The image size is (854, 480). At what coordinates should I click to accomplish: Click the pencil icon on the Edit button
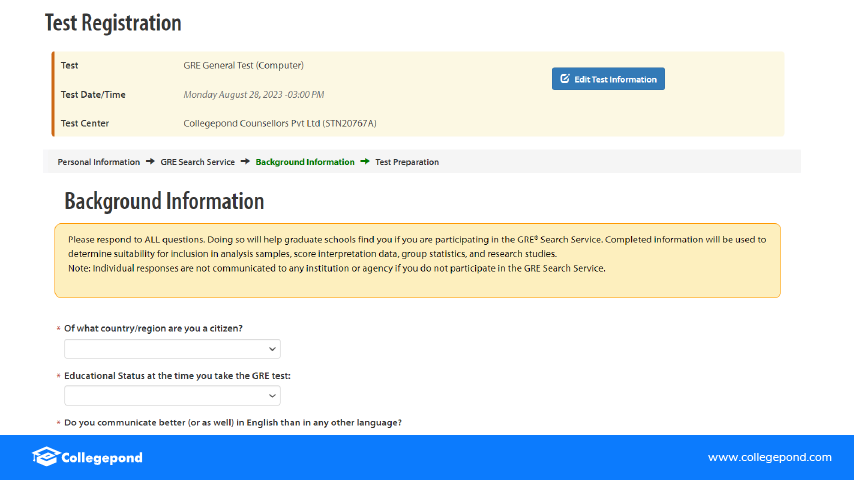tap(565, 79)
